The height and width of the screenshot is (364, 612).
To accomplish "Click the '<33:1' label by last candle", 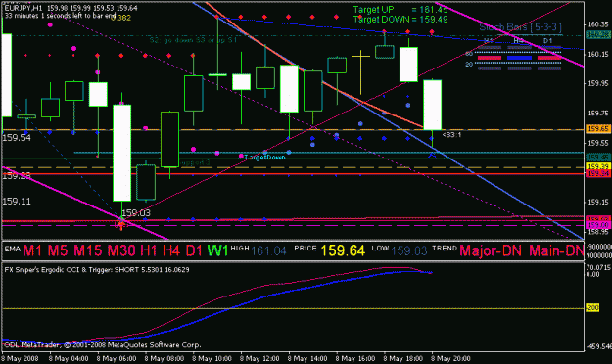I will (x=451, y=135).
